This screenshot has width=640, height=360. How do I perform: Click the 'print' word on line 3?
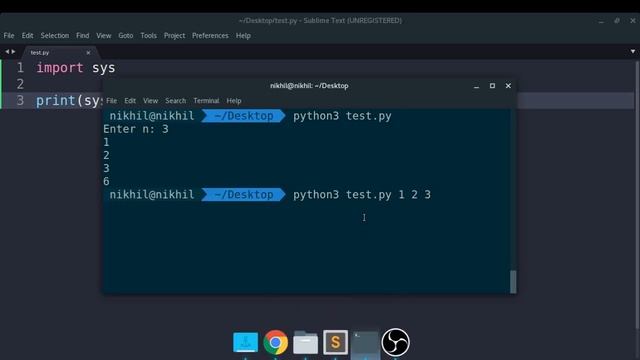click(56, 101)
